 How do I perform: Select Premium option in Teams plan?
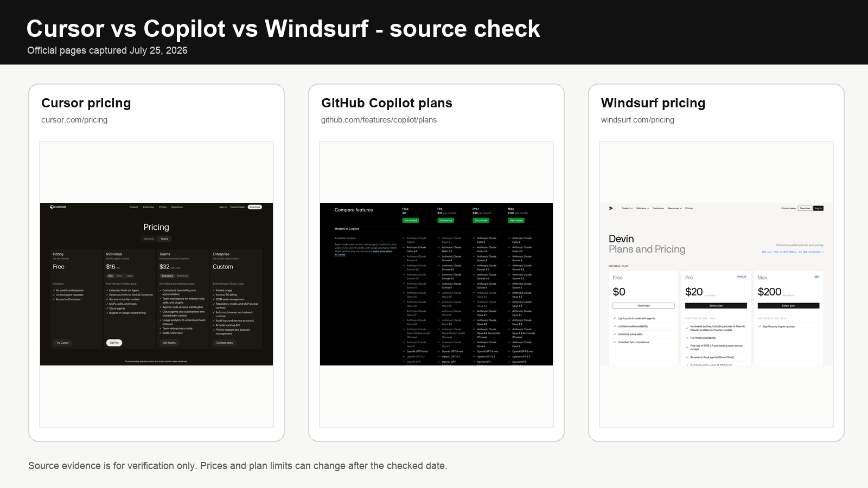[x=182, y=276]
